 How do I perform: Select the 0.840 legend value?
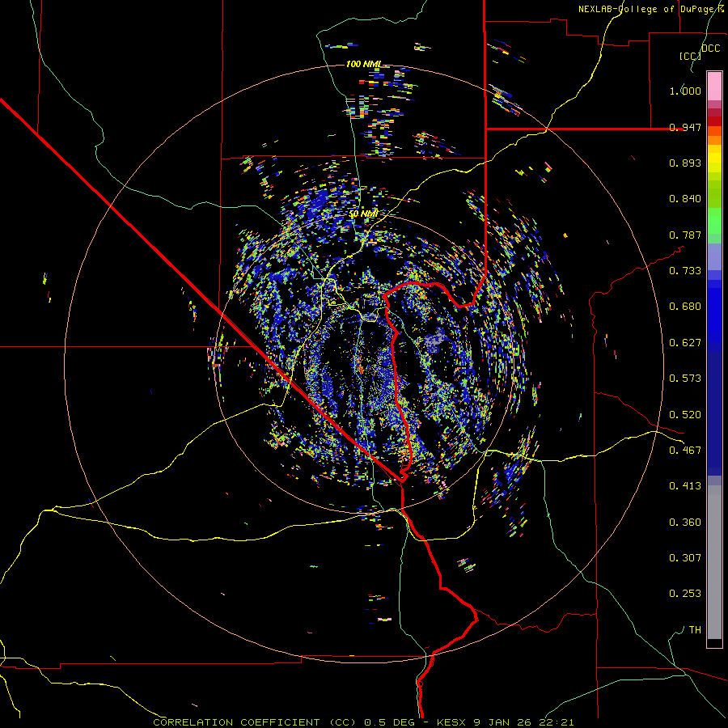pyautogui.click(x=685, y=199)
